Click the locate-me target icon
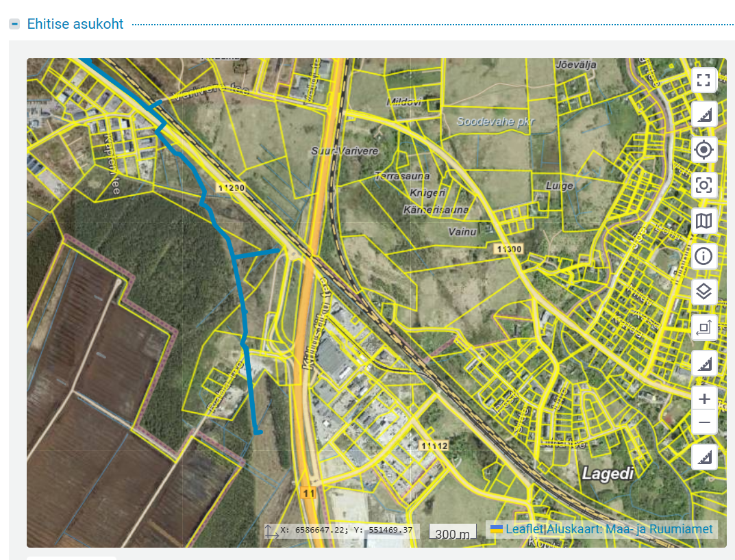Viewport: 735px width, 560px height. click(x=703, y=149)
